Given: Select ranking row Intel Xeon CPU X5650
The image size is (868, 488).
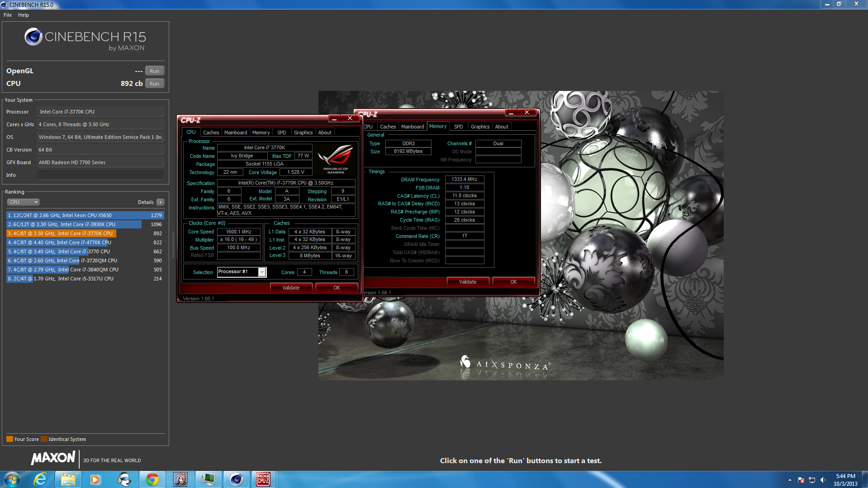Looking at the screenshot, I should [x=85, y=215].
